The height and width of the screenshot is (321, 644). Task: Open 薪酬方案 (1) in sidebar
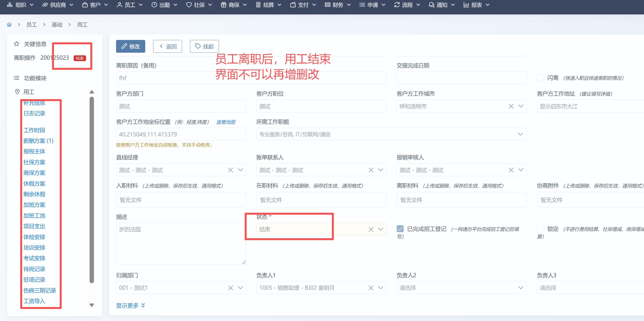pos(38,141)
